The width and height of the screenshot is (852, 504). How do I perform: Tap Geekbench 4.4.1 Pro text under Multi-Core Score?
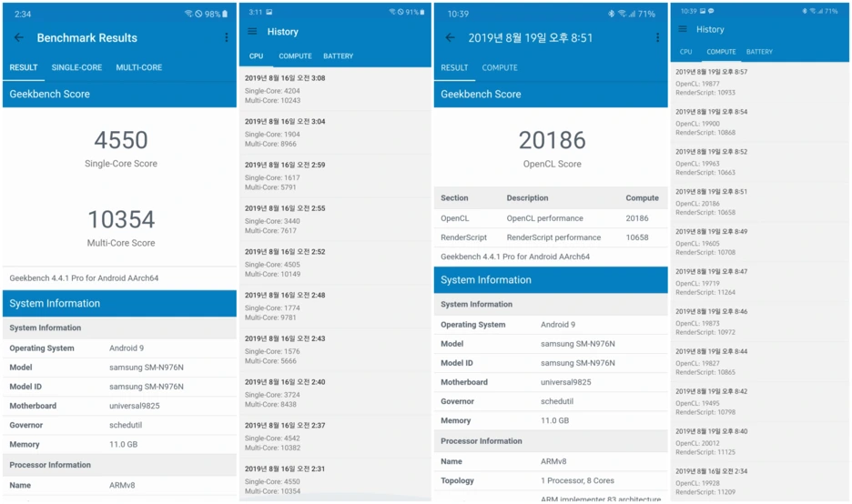(x=84, y=278)
